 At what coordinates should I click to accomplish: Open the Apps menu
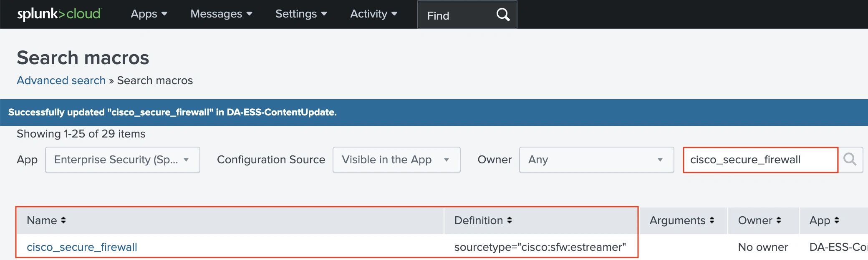(x=149, y=14)
